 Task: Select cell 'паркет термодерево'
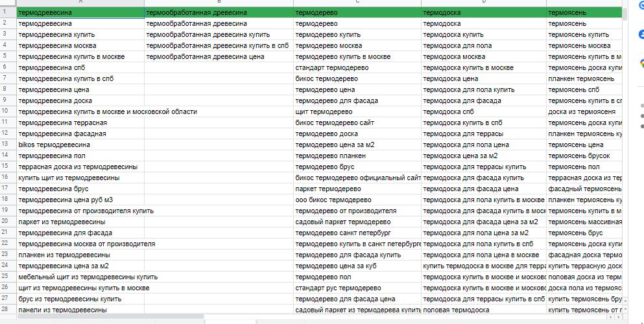click(x=357, y=189)
